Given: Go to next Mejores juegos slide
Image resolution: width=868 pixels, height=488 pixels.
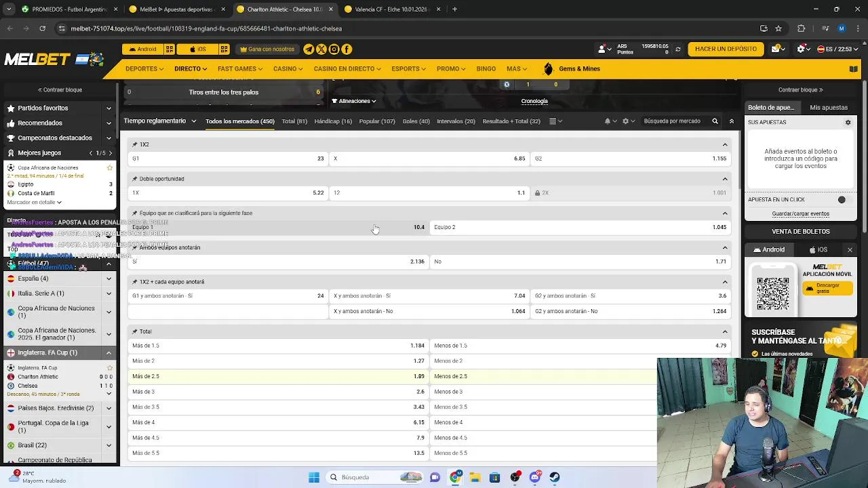Looking at the screenshot, I should pyautogui.click(x=111, y=152).
